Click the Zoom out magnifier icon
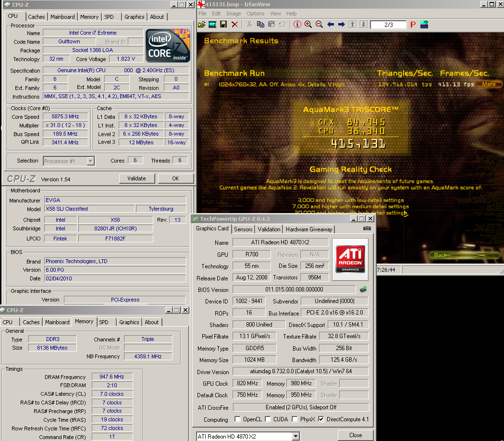504x441 pixels. (319, 25)
